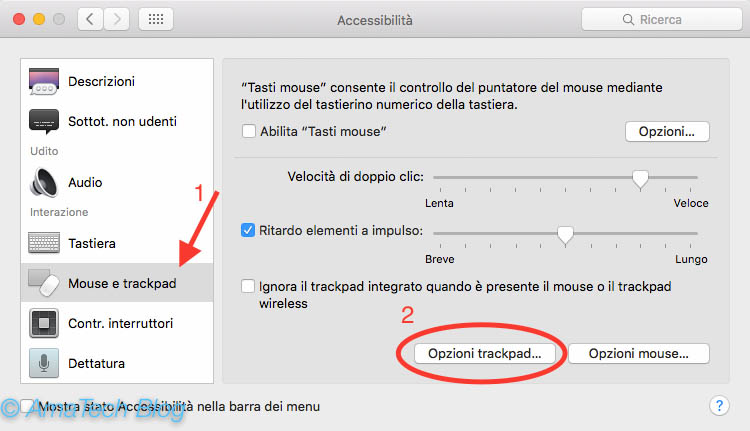
Task: Open the Contr. interruttori icon
Action: [x=44, y=323]
